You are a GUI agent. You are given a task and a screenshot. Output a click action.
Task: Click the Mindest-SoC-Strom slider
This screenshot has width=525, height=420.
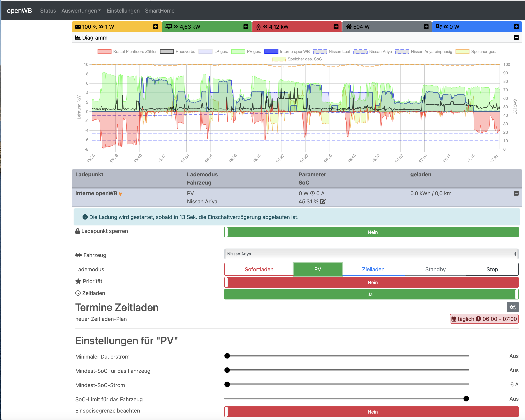(x=346, y=385)
